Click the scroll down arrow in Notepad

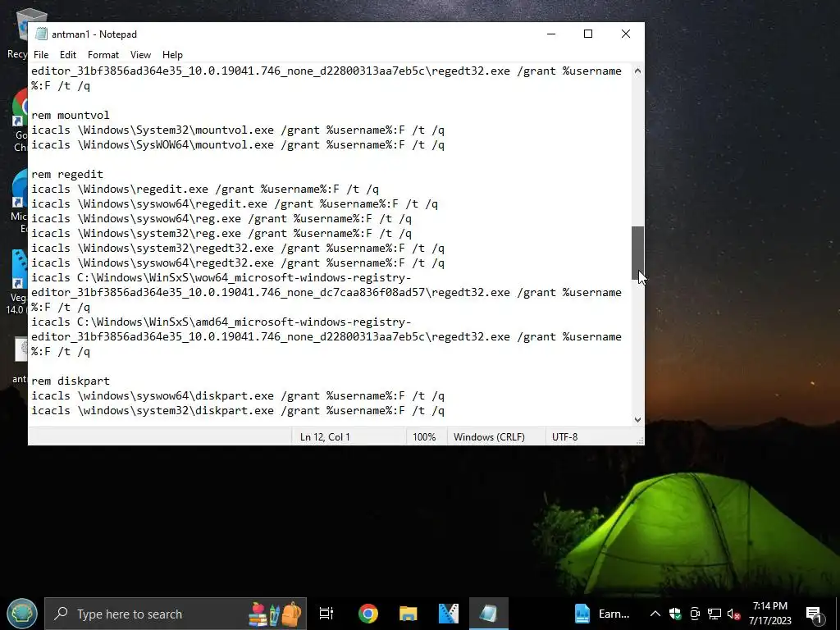click(637, 419)
